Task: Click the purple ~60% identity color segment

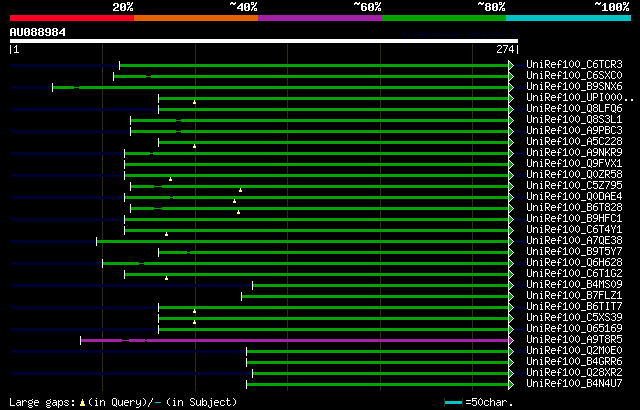Action: click(320, 18)
